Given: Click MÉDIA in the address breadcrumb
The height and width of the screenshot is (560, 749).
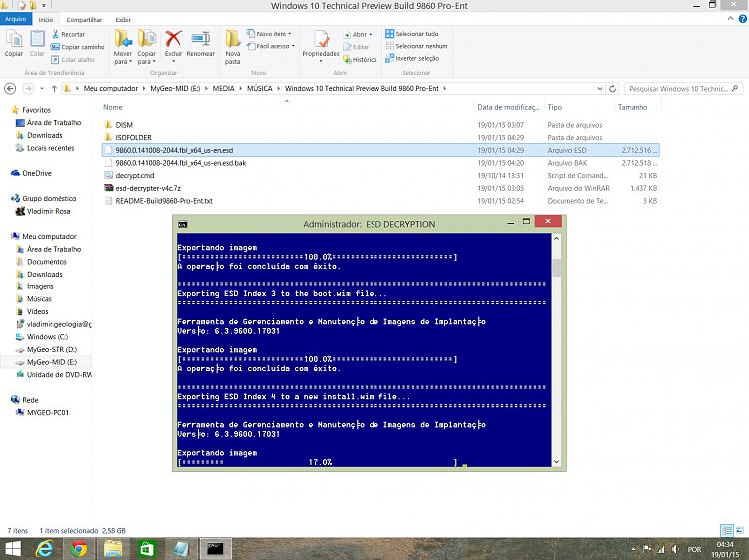Looking at the screenshot, I should pyautogui.click(x=223, y=88).
